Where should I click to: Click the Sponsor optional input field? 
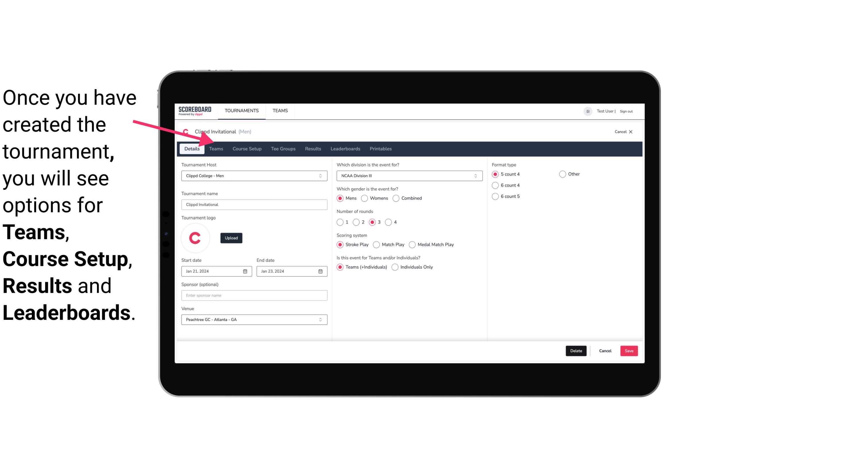[x=254, y=295]
